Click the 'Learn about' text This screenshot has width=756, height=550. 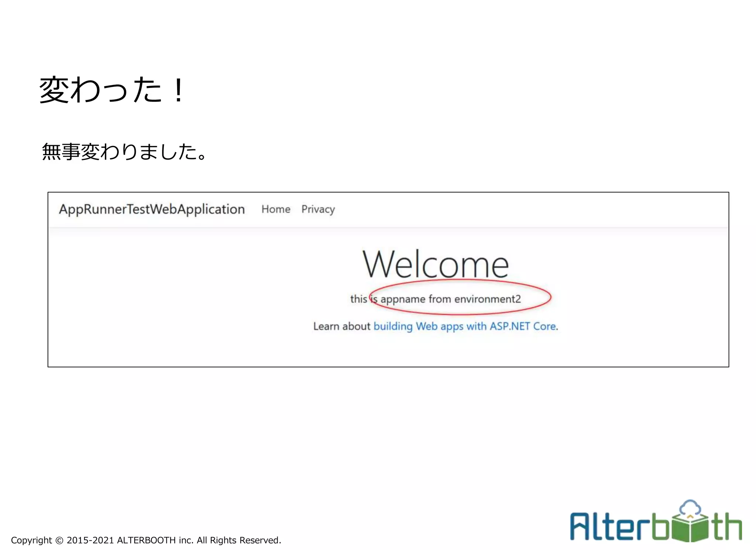(341, 326)
